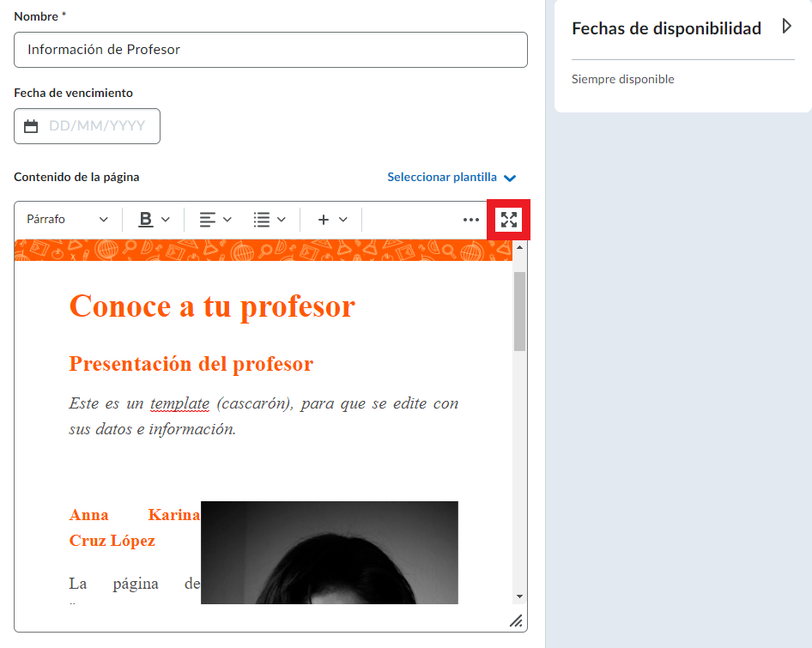
Task: Select the professor photo in the editor
Action: [x=329, y=552]
